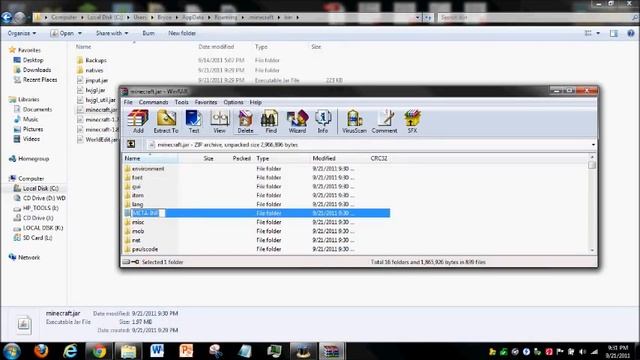Click the Info icon in WinRAR
Viewport: 640px width, 360px height.
click(323, 121)
